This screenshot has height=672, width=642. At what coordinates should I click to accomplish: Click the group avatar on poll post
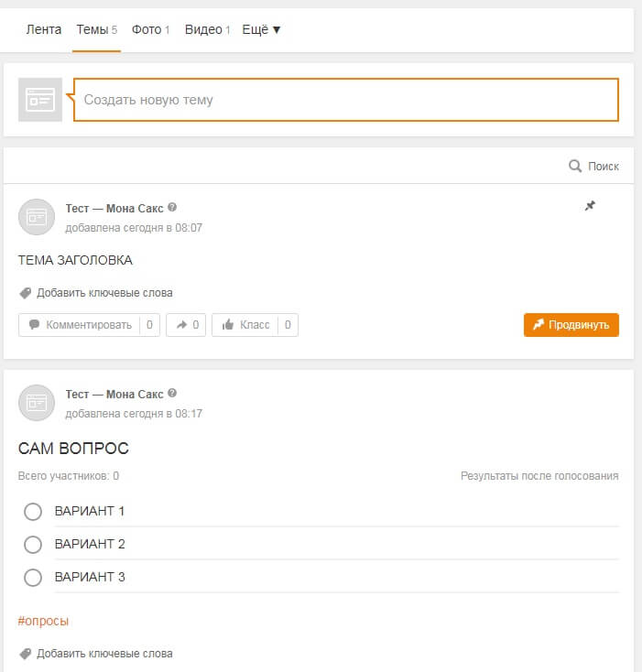37,403
